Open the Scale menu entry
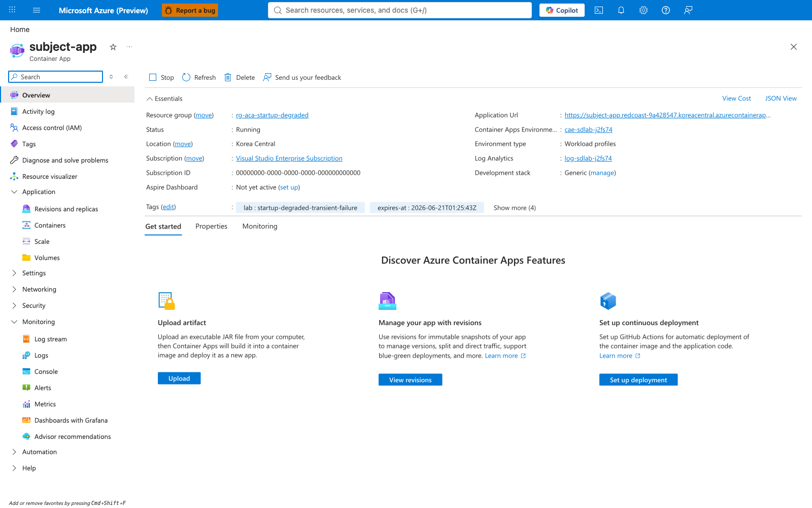Screen dimensions: 812x508 pyautogui.click(x=42, y=241)
